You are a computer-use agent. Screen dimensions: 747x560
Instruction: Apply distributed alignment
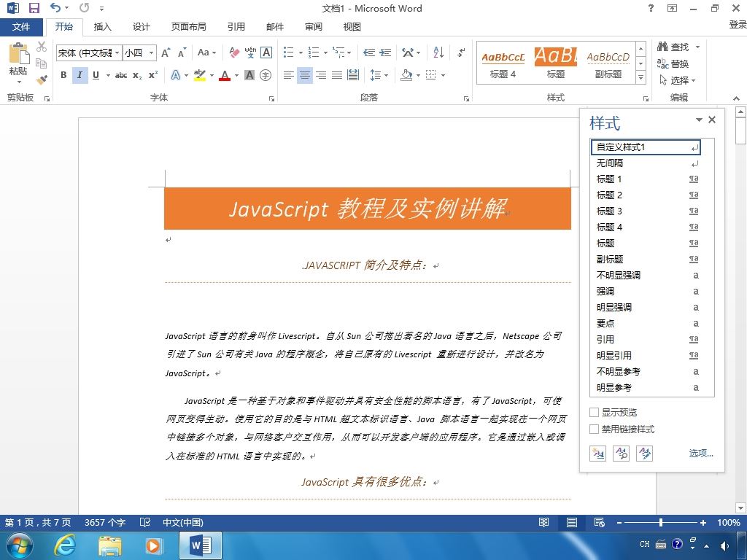click(353, 75)
